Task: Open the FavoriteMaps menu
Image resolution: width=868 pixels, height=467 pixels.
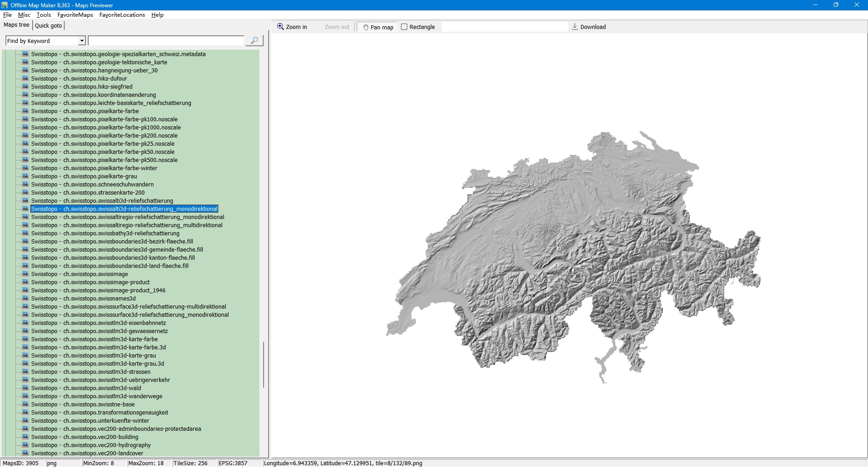Action: pyautogui.click(x=75, y=15)
